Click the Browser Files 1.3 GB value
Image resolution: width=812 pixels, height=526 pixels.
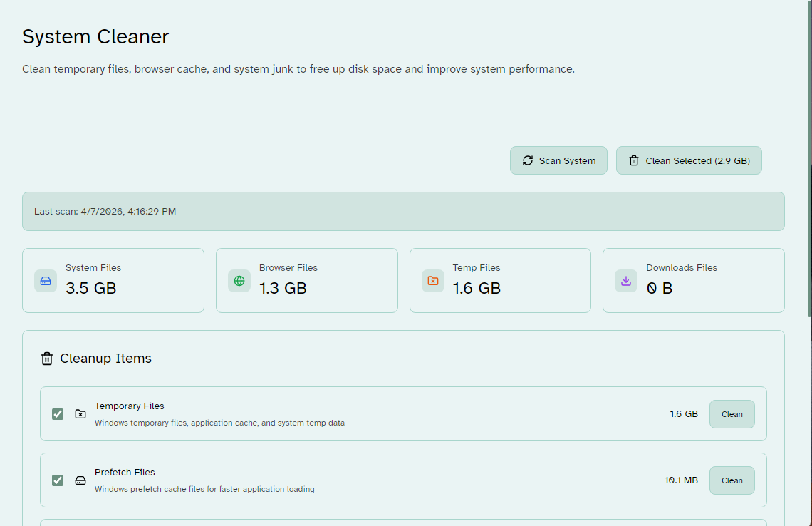283,288
